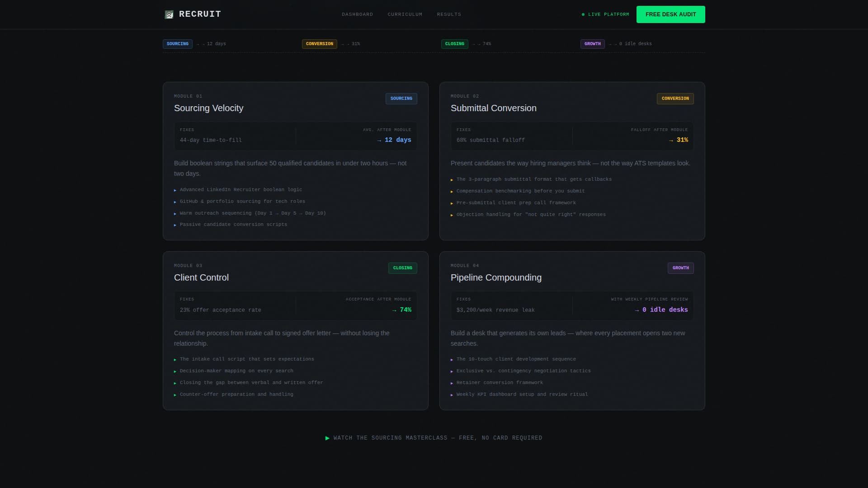Click the arrow marker before "The 3-paragraph submittal format"
Viewport: 868px width, 488px height.
point(452,179)
